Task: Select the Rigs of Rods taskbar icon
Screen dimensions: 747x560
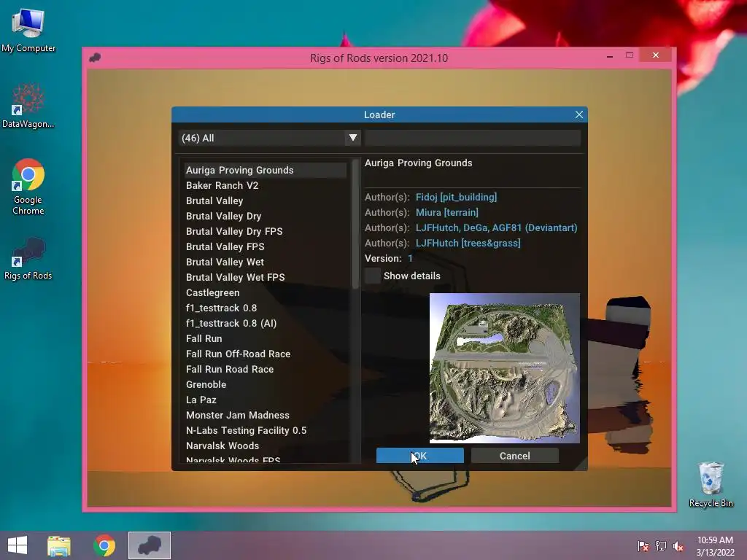Action: 150,545
